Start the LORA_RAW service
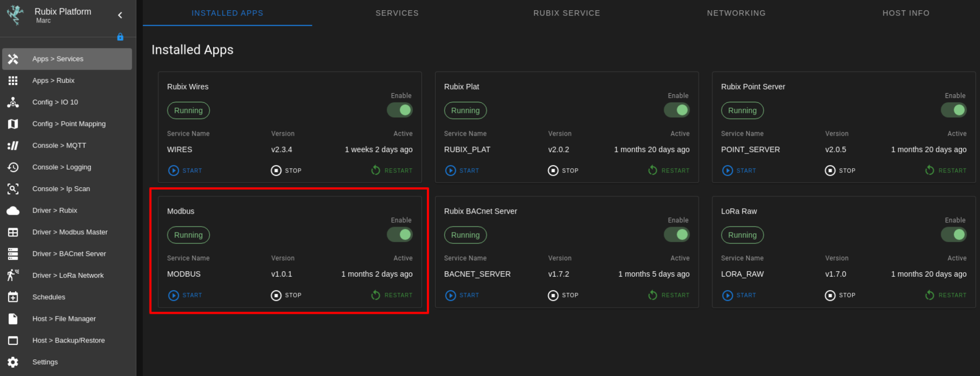The height and width of the screenshot is (376, 980). pos(739,295)
